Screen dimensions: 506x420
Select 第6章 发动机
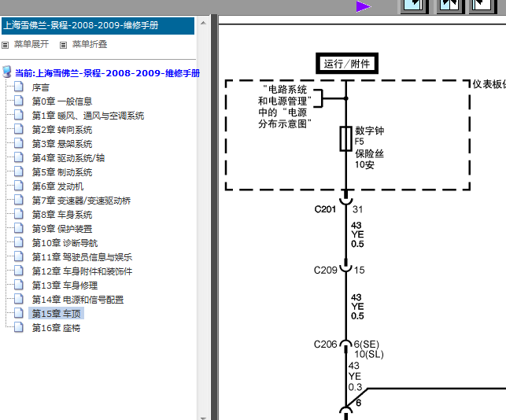pos(57,186)
